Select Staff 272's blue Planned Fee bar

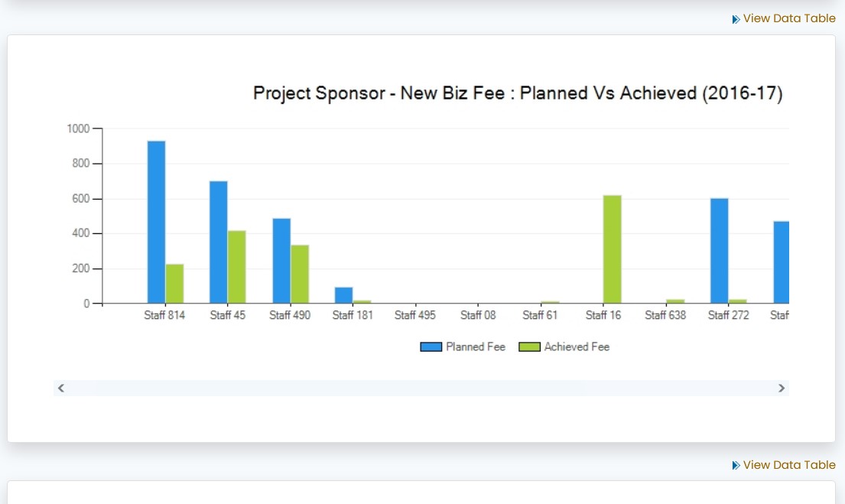[x=719, y=251]
